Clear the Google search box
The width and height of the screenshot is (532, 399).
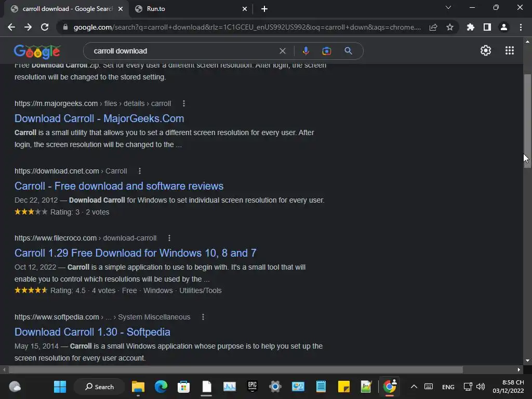pyautogui.click(x=282, y=51)
